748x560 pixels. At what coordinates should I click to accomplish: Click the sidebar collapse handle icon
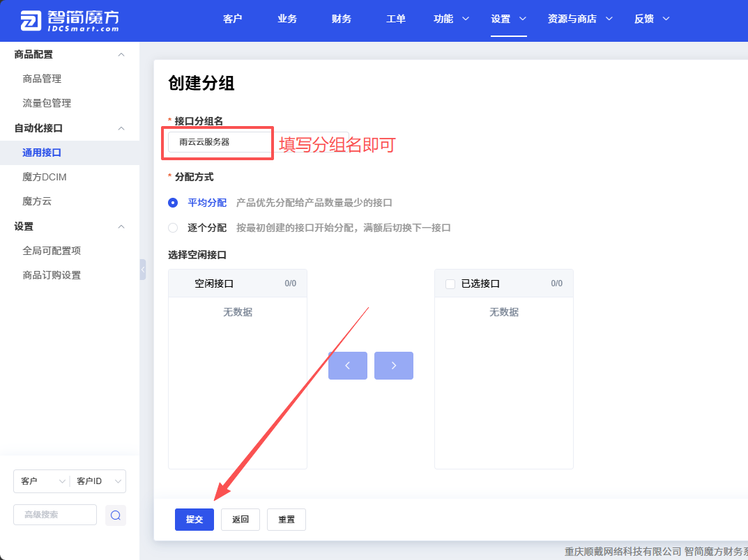pyautogui.click(x=143, y=270)
